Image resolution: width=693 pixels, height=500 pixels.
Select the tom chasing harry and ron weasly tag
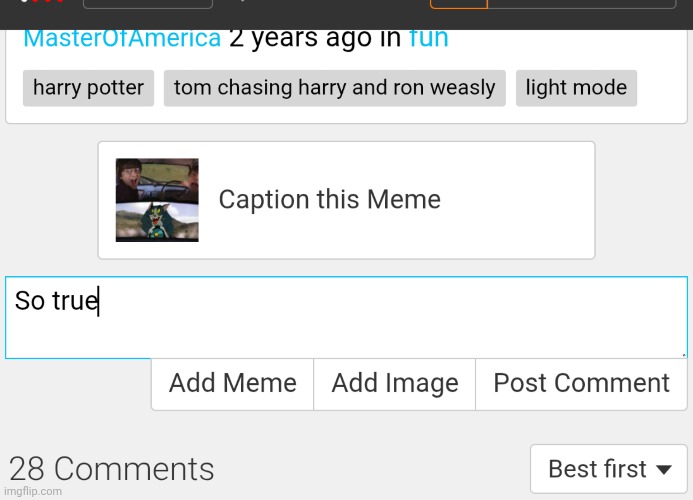(335, 88)
